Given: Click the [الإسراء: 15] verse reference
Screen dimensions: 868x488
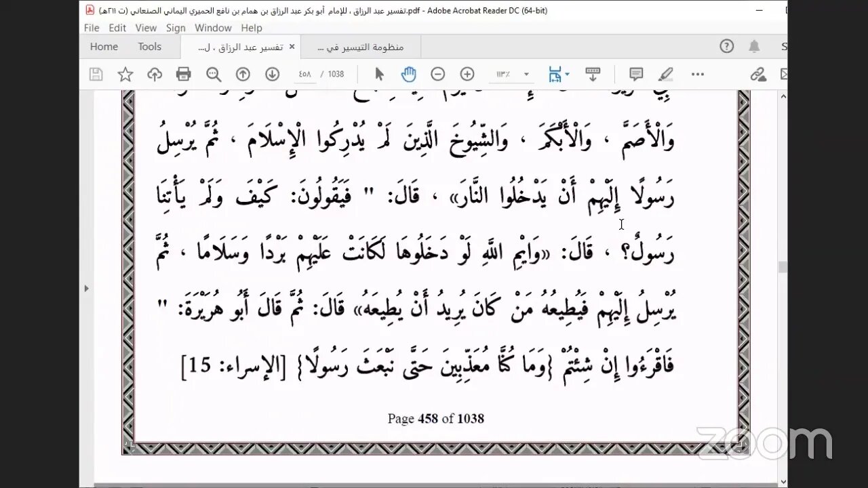Looking at the screenshot, I should click(234, 367).
